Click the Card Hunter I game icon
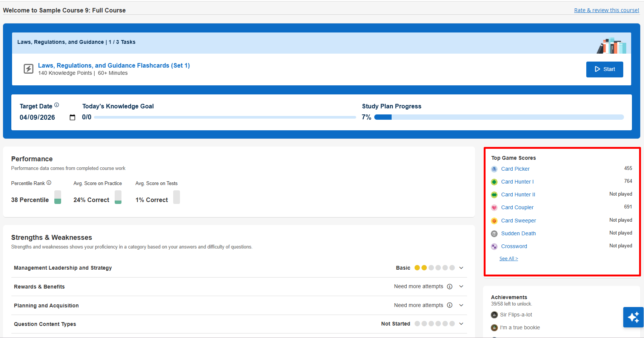 click(494, 182)
